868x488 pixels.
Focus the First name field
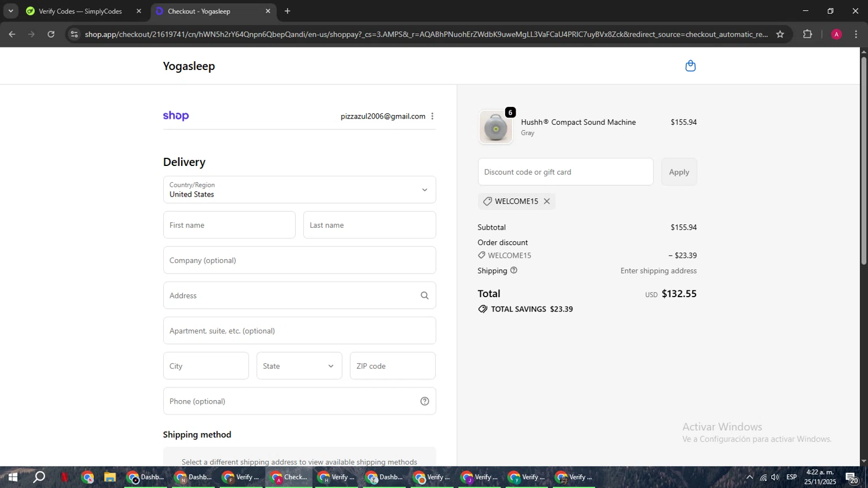pos(229,225)
